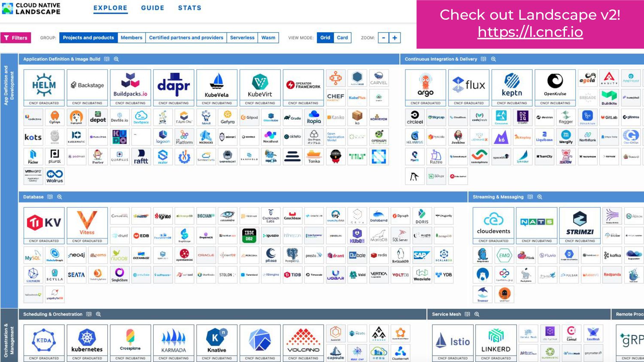The height and width of the screenshot is (362, 644).
Task: Open the Strimzi project card
Action: [580, 226]
